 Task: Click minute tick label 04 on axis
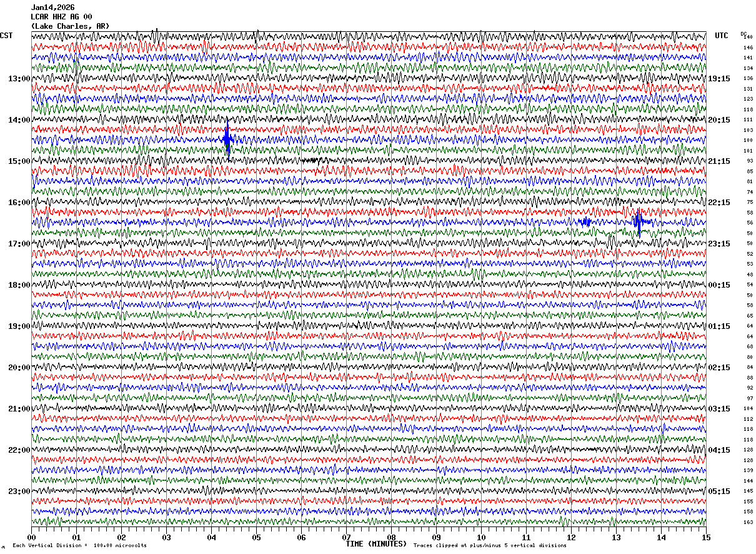[211, 537]
